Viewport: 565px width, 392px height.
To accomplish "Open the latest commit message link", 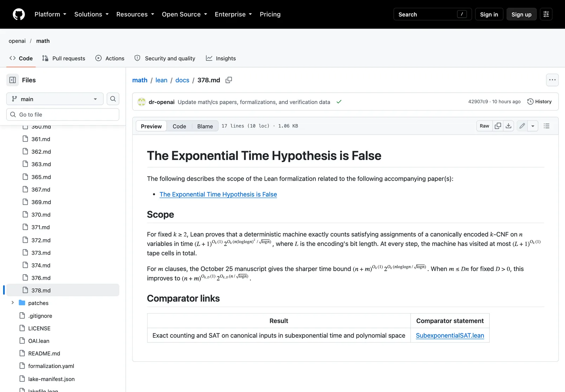I will pyautogui.click(x=254, y=102).
